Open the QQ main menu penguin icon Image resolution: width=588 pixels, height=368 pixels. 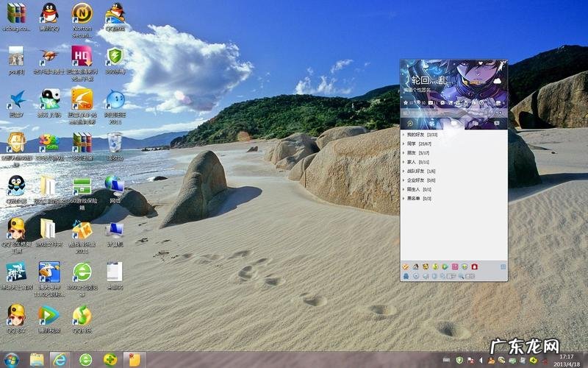(x=406, y=276)
